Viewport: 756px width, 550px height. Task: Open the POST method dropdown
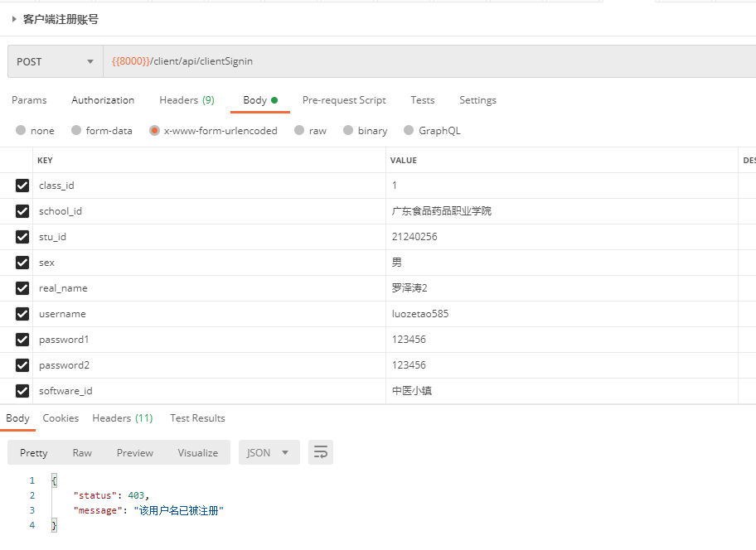(x=55, y=61)
